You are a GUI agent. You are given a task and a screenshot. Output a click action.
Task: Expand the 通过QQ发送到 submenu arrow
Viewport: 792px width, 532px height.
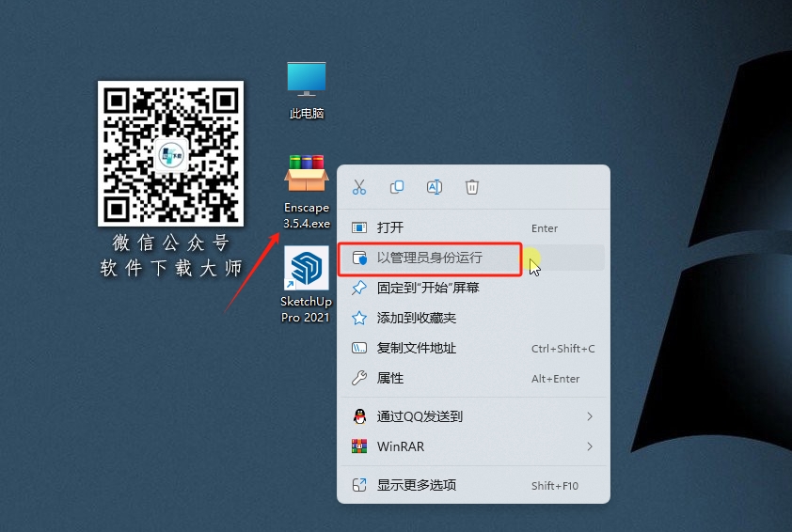coord(590,416)
